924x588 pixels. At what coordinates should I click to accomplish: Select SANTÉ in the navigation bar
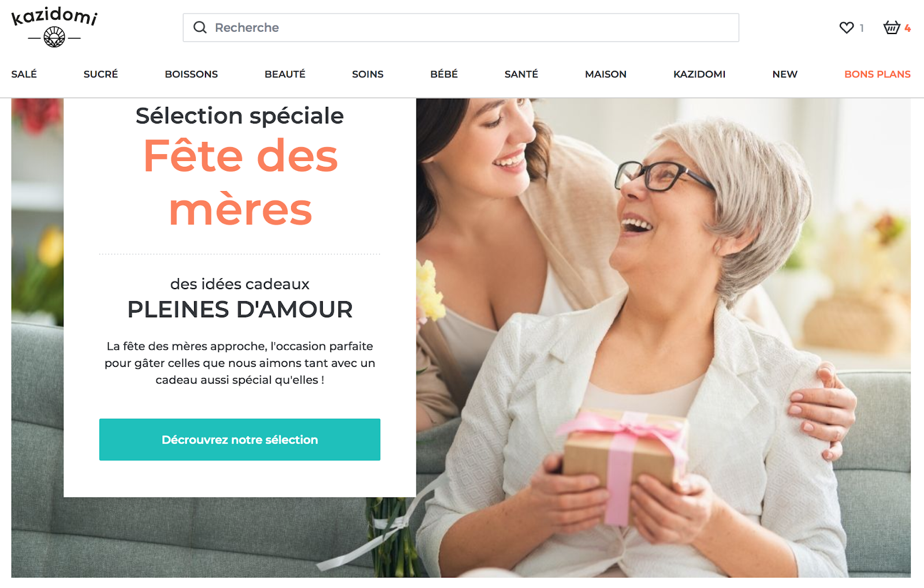pyautogui.click(x=521, y=74)
